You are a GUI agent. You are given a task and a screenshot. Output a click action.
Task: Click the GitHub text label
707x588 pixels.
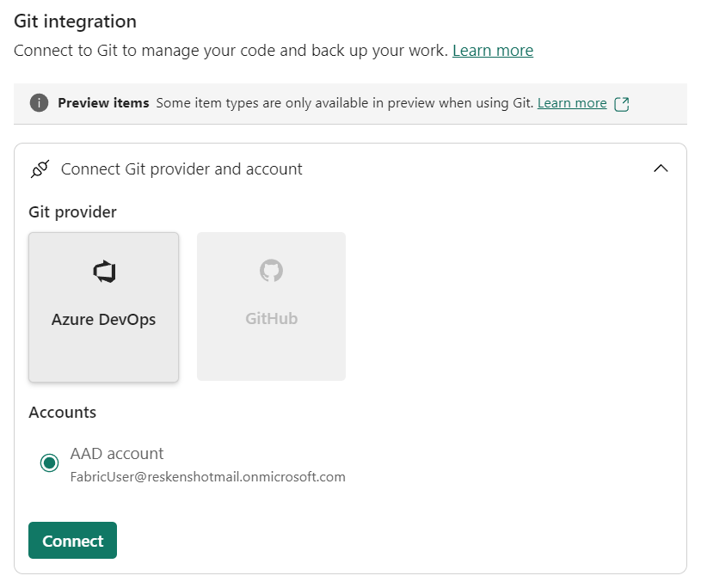(271, 318)
